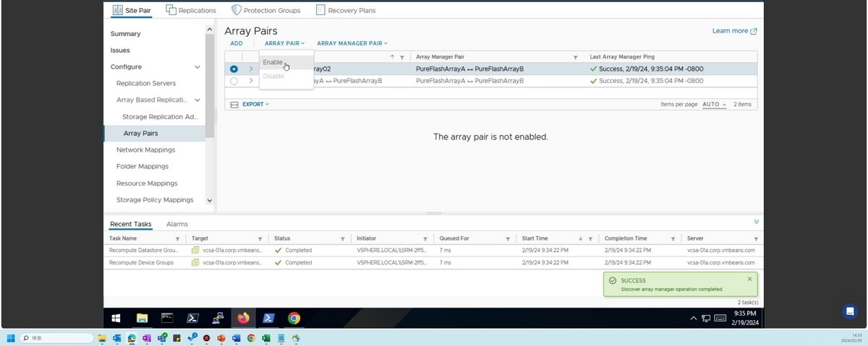The height and width of the screenshot is (346, 868).
Task: Expand the second array pair row
Action: tap(251, 81)
